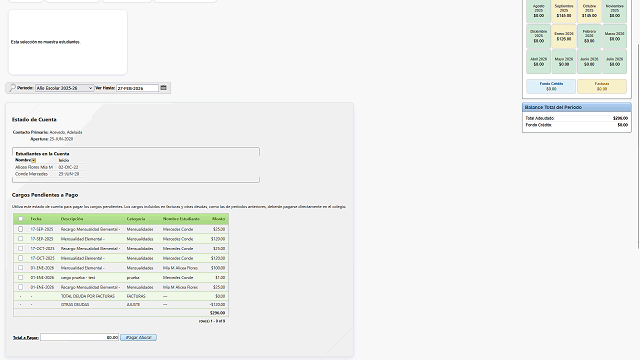The height and width of the screenshot is (360, 640).
Task: Check 17-SEP-2025 Recargo Mensualidad $25 row
Action: (x=20, y=229)
